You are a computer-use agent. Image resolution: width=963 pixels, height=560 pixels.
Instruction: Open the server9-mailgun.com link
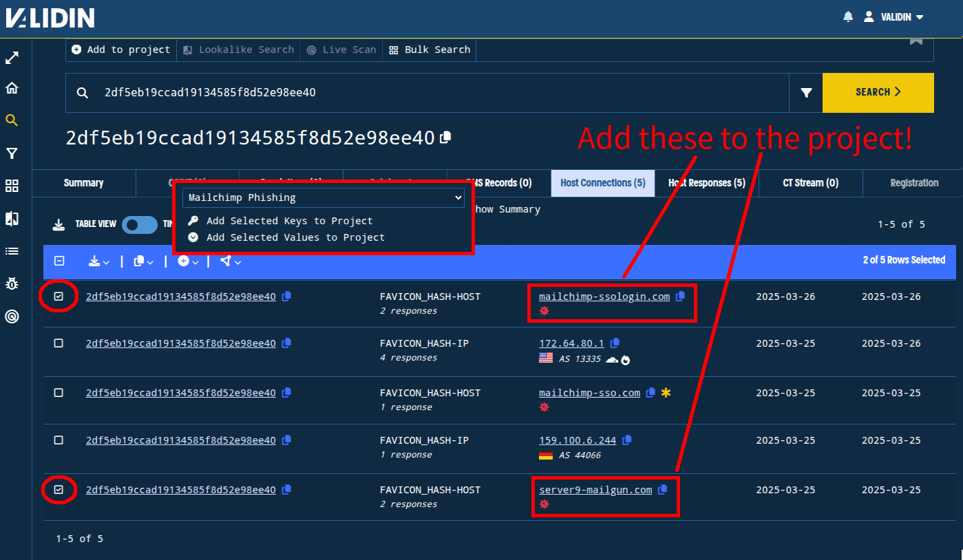pyautogui.click(x=595, y=490)
